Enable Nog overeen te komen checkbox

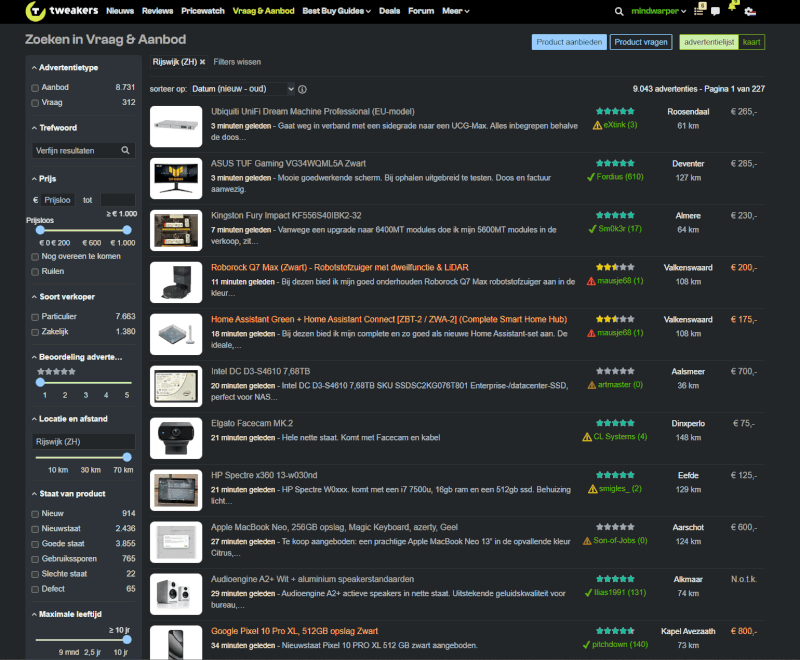(35, 257)
